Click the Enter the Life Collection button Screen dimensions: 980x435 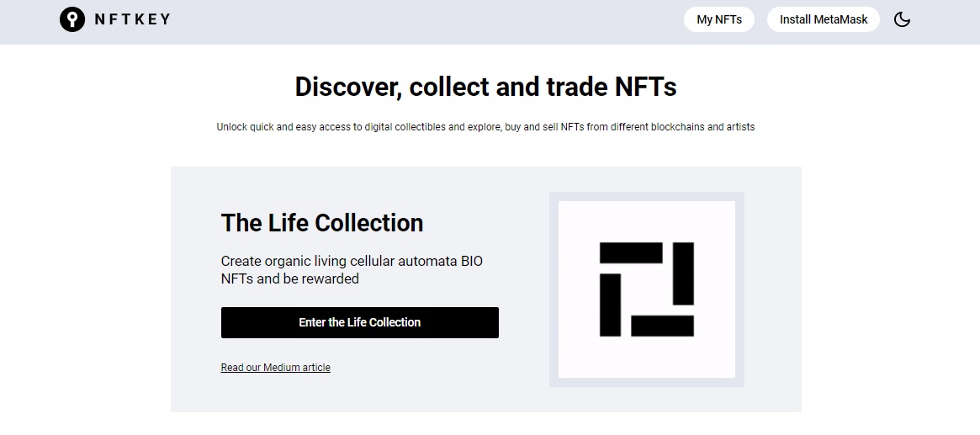tap(360, 322)
